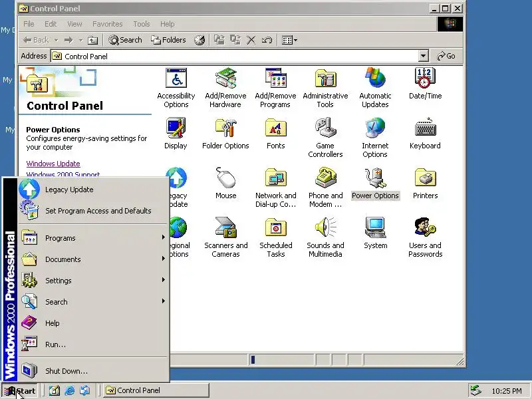532x399 pixels.
Task: Open Scheduled Tasks icon
Action: pyautogui.click(x=275, y=237)
